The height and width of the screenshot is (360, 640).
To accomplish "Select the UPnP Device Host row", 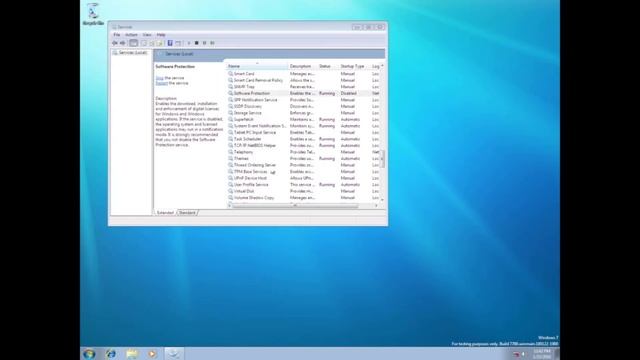I will click(x=303, y=178).
